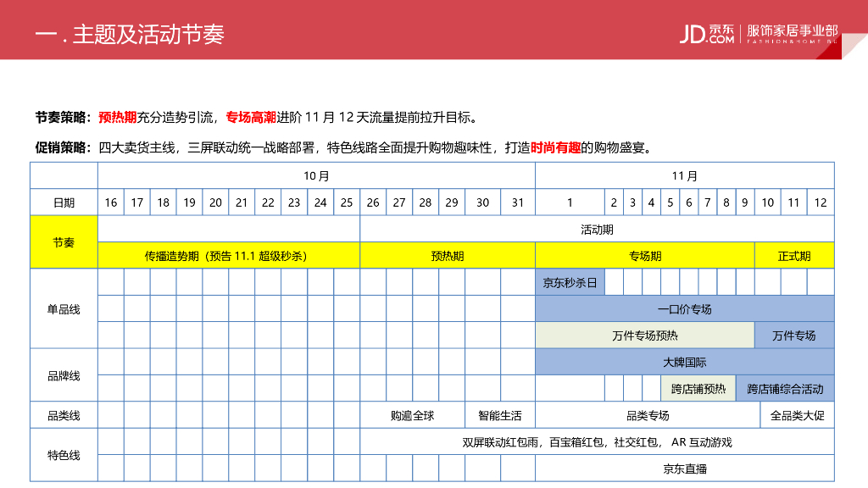868x488 pixels.
Task: Click the 一口价专场 blue bar
Action: (685, 309)
